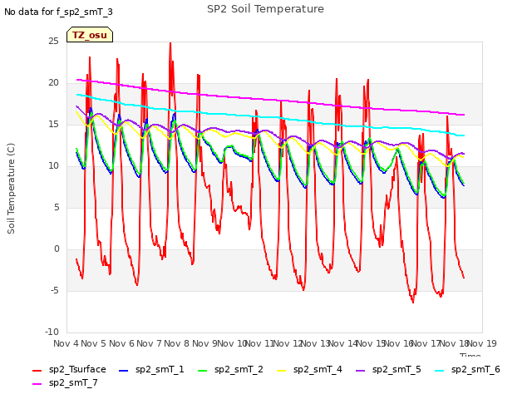Toggle sp2_smT_4 series in legend
532x399 pixels.
[x=309, y=369]
